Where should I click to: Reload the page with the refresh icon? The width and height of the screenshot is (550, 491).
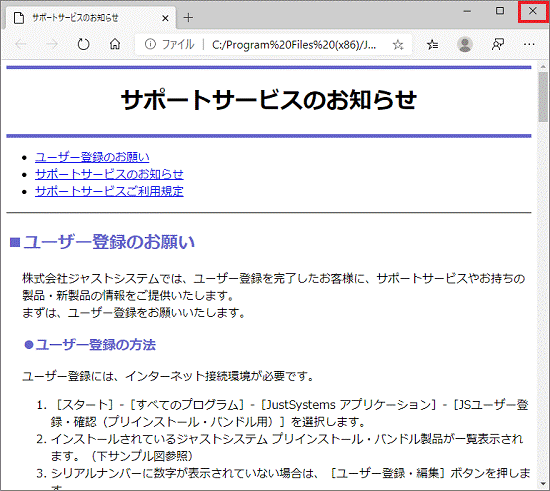83,45
